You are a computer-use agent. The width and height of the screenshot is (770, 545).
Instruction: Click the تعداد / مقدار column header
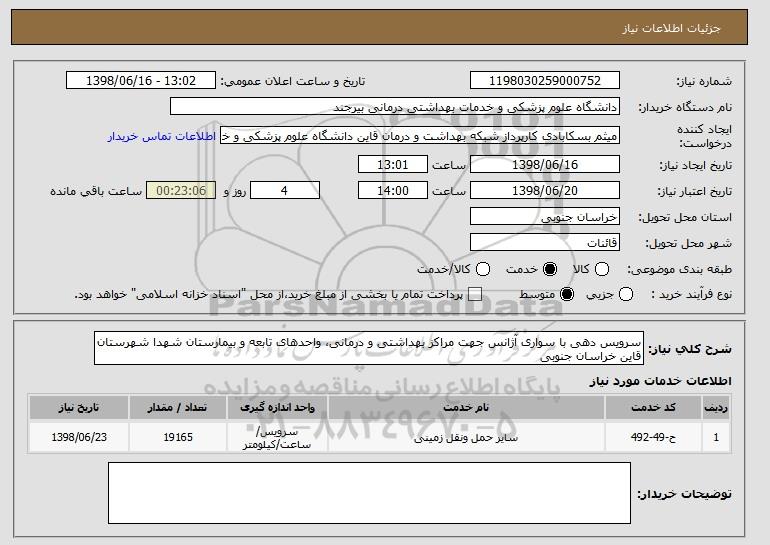[178, 408]
